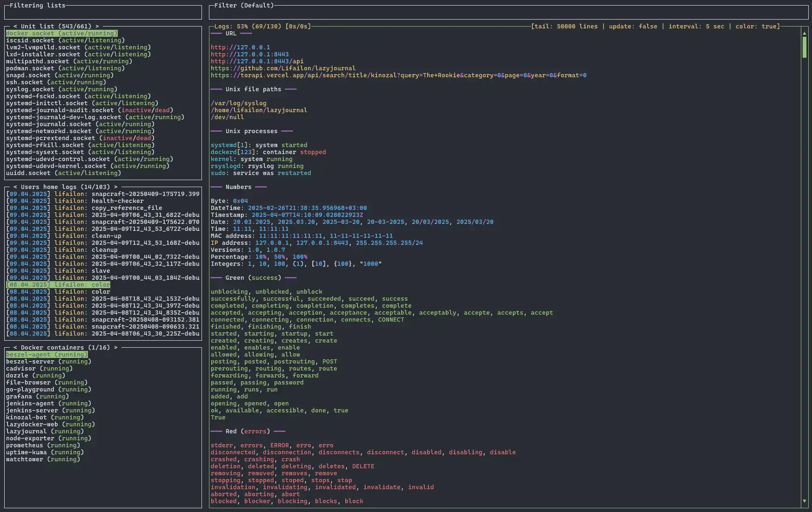Click the left arrow of Unit list header
This screenshot has height=512, width=812.
pyautogui.click(x=15, y=27)
